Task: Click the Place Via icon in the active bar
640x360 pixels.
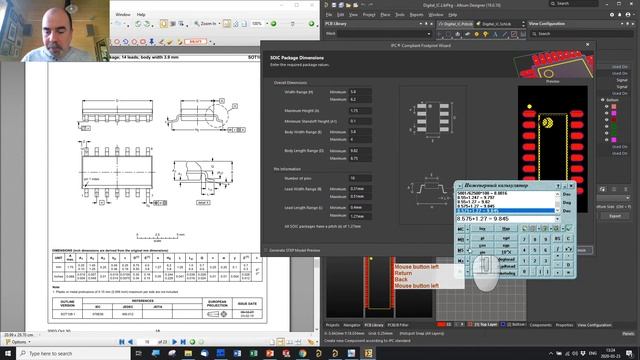Action: tap(485, 35)
